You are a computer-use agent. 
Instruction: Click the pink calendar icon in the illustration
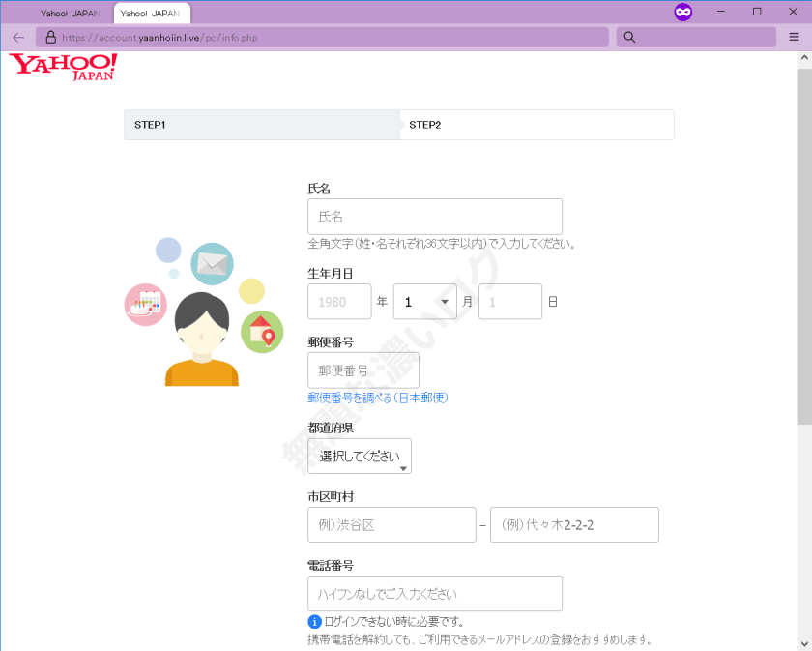click(x=146, y=305)
